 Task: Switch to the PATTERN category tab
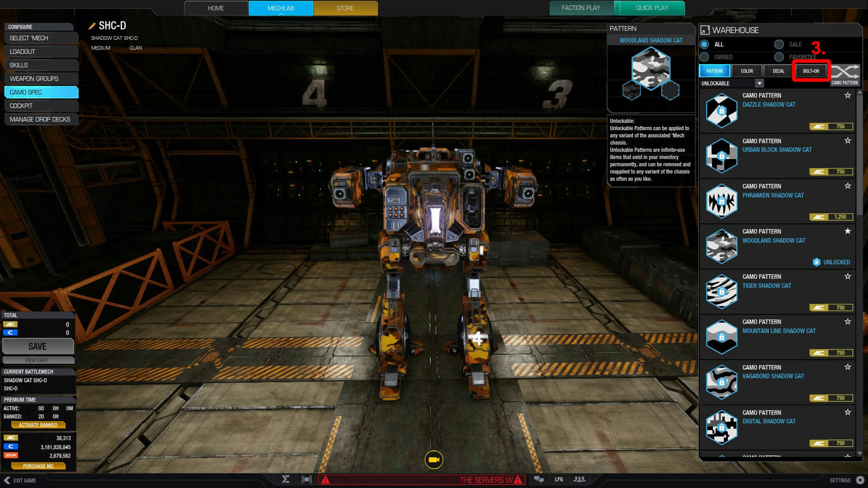pos(715,71)
